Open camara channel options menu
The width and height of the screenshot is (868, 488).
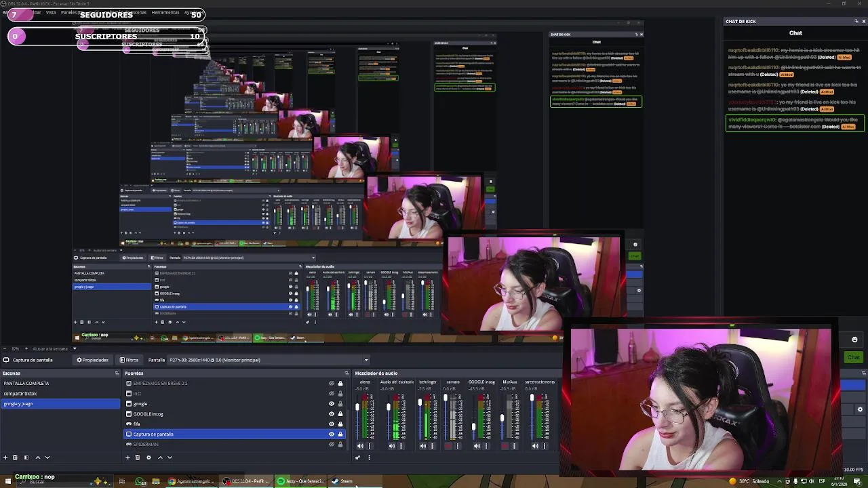pyautogui.click(x=457, y=446)
